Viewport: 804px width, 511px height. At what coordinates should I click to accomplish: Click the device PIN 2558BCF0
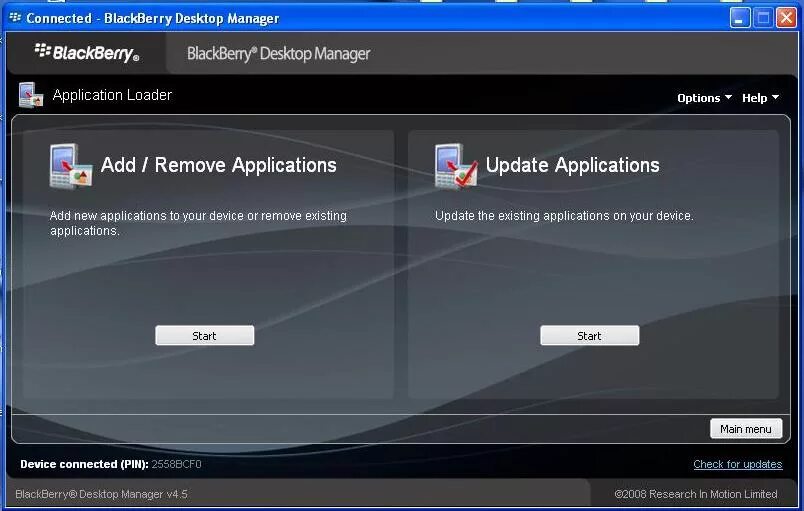click(176, 464)
